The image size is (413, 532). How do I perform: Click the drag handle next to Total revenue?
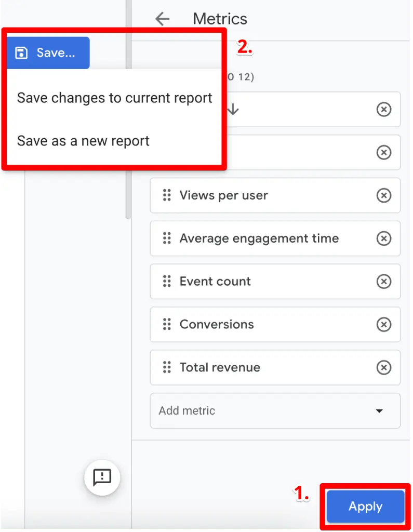[x=167, y=367]
